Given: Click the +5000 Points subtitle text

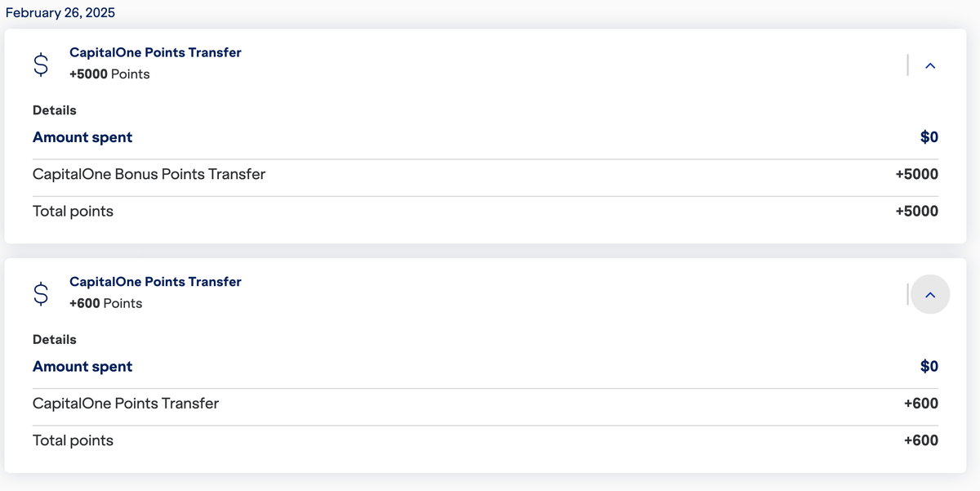Looking at the screenshot, I should coord(109,74).
